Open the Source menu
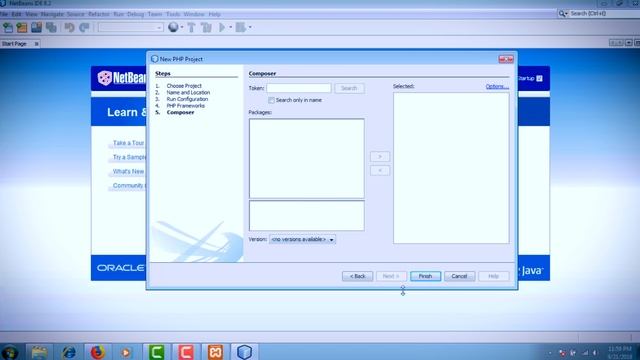This screenshot has height=360, width=640. (x=76, y=14)
